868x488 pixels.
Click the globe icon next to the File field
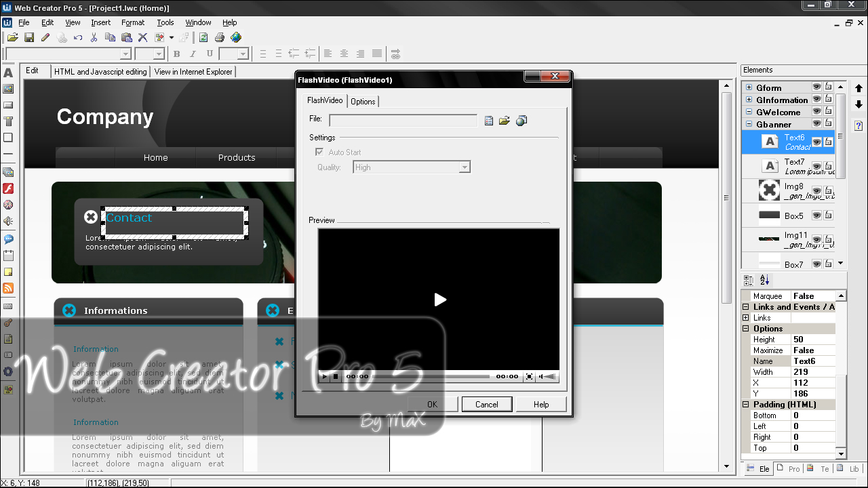[x=521, y=121]
